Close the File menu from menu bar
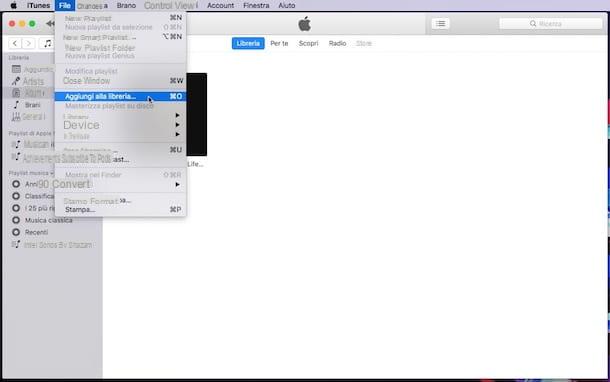The image size is (610, 382). 65,5
